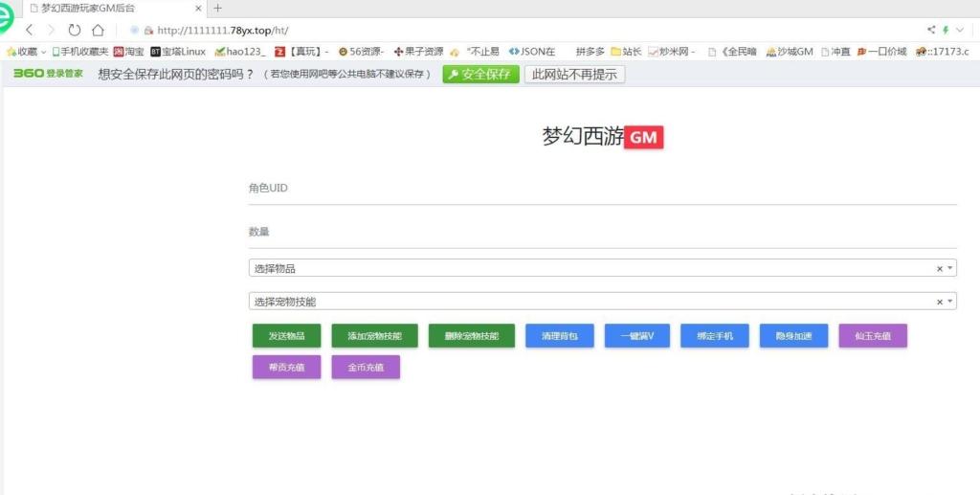This screenshot has width=980, height=495.
Task: Click the 删除宠物技能 button
Action: [472, 336]
